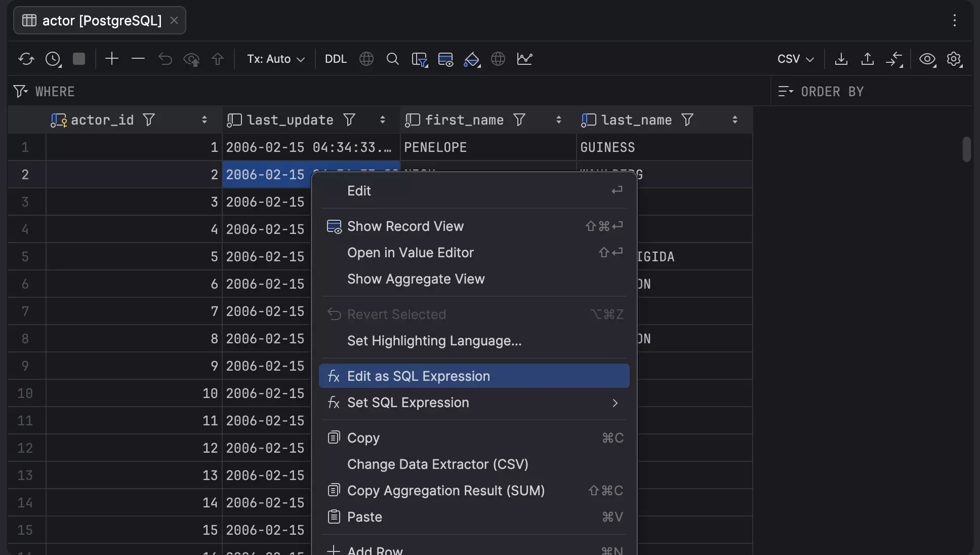Click the first_name column filter funnel
This screenshot has width=980, height=555.
(x=519, y=120)
